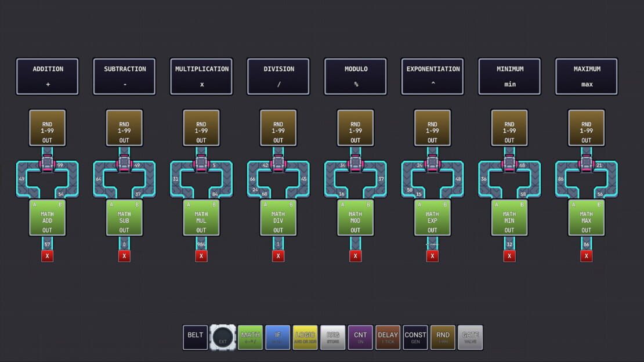Pick the CONST generator tool
Image resolution: width=644 pixels, height=362 pixels.
[415, 338]
